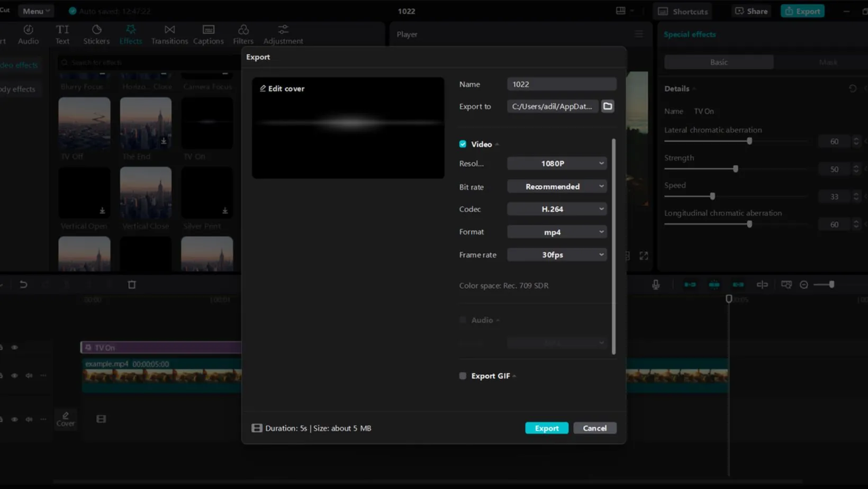Open the disabled audio format dropdown

[x=557, y=343]
